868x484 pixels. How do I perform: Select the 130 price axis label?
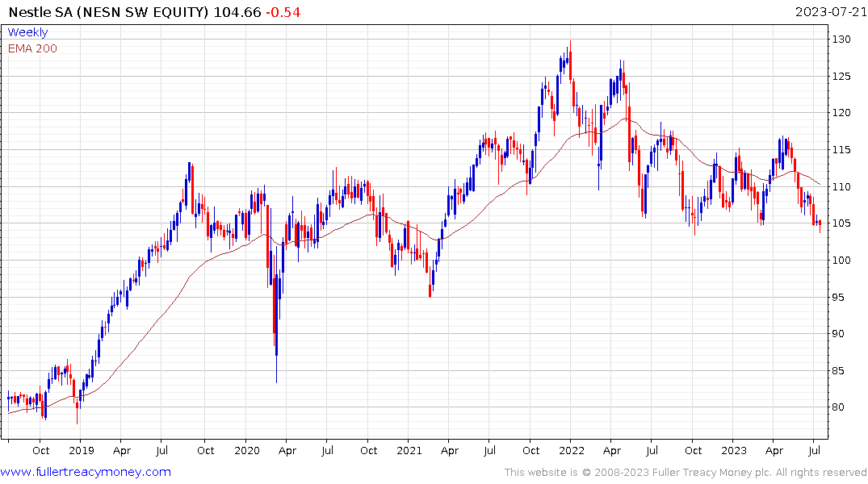(841, 40)
